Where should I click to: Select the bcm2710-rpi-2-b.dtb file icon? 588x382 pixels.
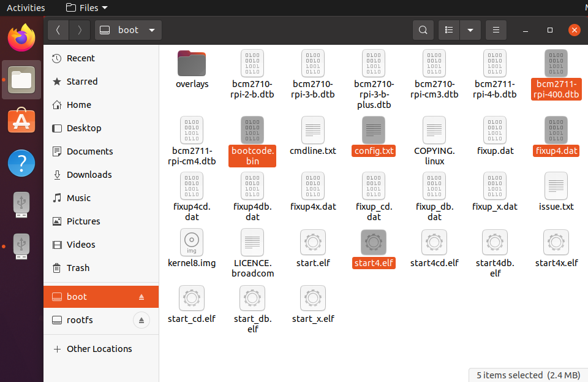pos(252,63)
